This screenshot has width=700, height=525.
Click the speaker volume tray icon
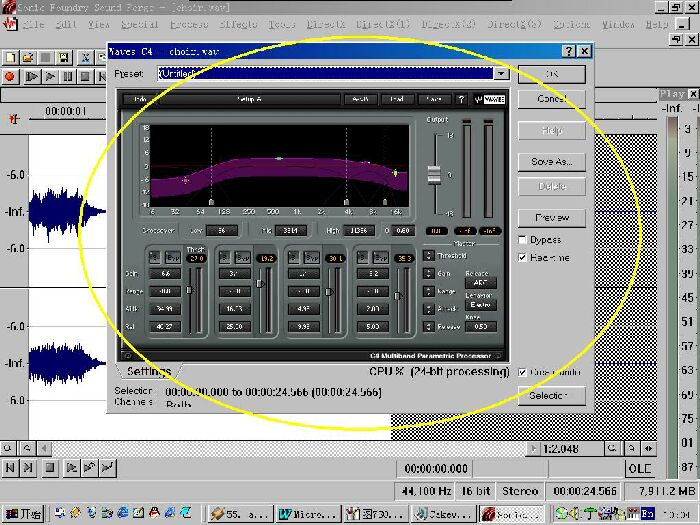(x=576, y=513)
